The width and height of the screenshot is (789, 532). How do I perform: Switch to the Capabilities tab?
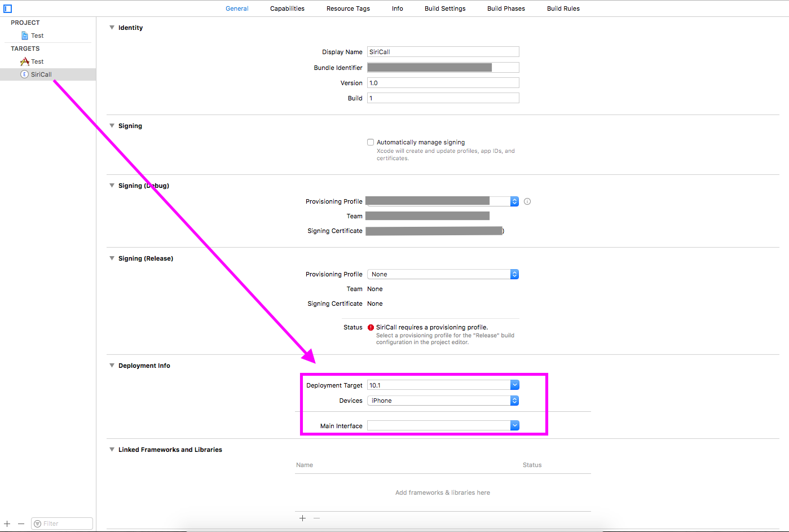(287, 8)
